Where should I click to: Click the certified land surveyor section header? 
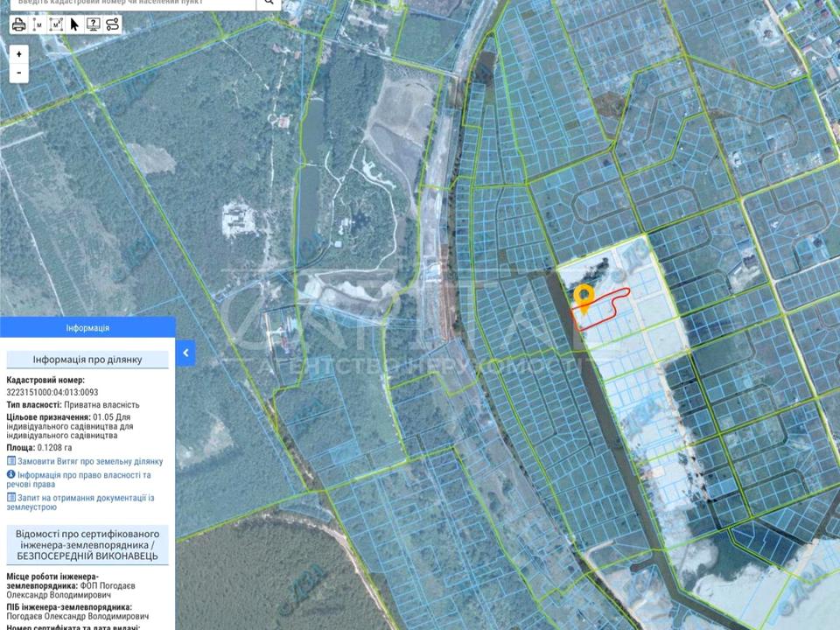(x=87, y=544)
